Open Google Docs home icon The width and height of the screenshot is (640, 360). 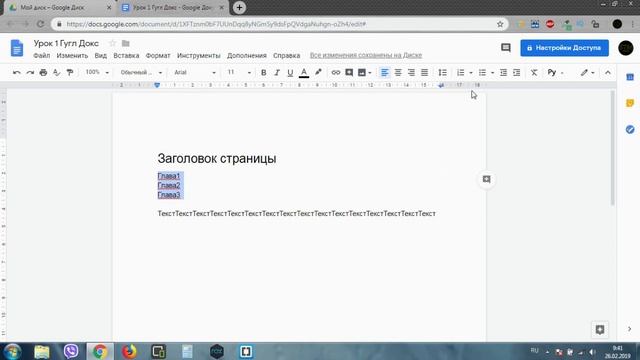tap(17, 48)
